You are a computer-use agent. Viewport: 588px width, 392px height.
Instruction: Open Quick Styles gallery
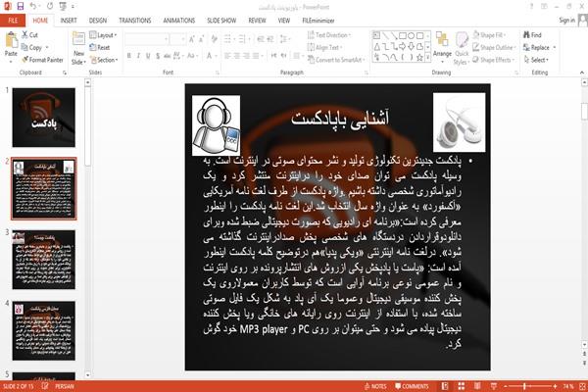coord(462,49)
